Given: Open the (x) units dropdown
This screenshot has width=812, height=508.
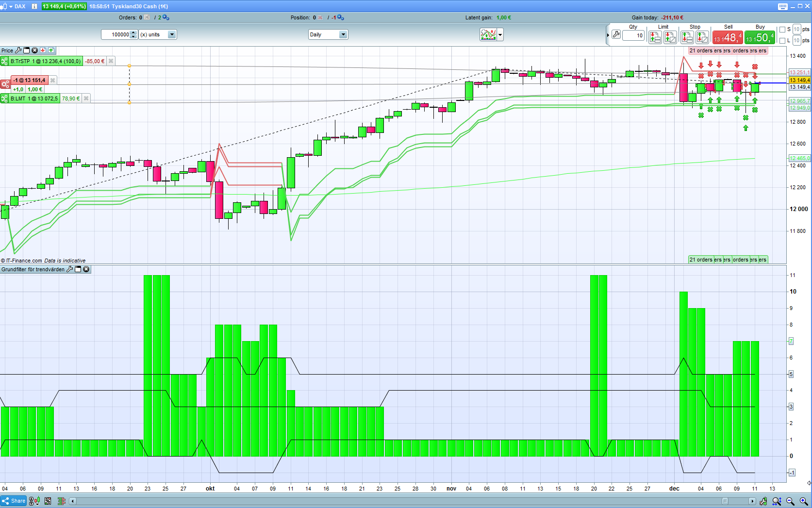Looking at the screenshot, I should click(158, 34).
